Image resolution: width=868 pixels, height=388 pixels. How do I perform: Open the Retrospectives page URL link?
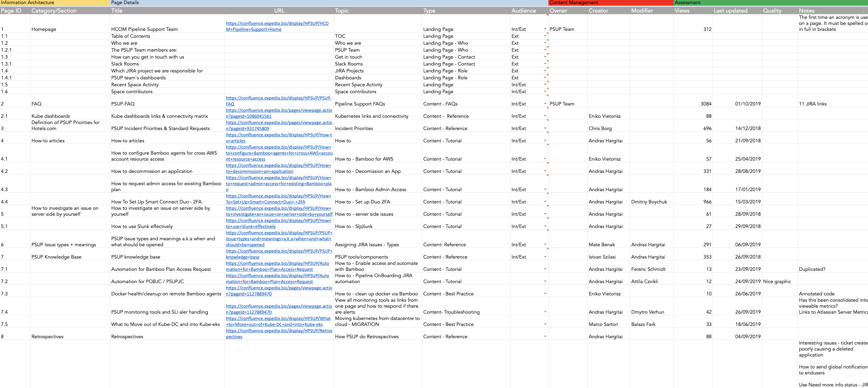coord(279,331)
